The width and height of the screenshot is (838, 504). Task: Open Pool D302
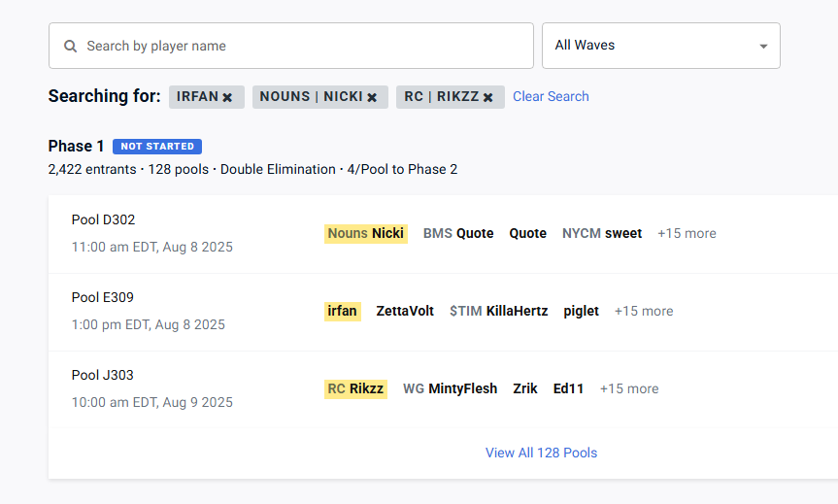pos(103,219)
